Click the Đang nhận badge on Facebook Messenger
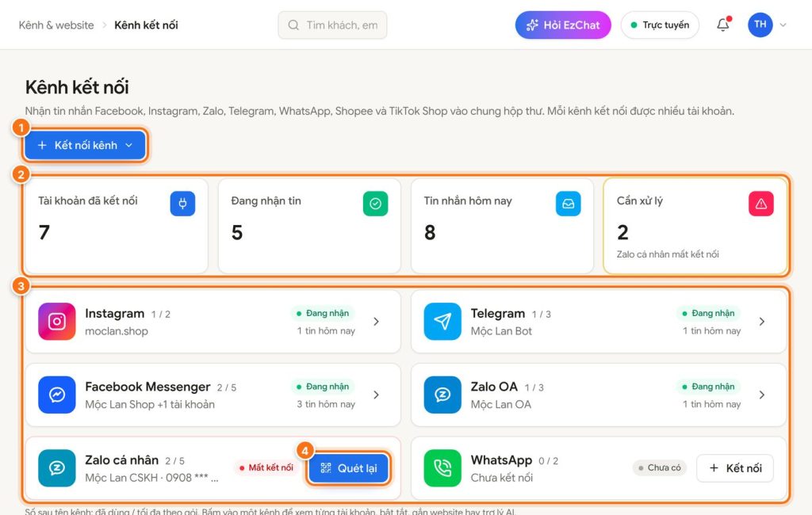 [x=323, y=387]
